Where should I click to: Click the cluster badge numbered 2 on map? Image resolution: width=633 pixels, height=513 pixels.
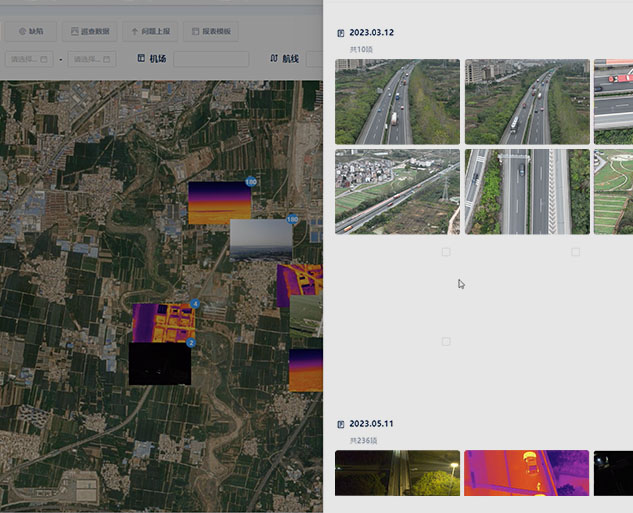(x=190, y=343)
